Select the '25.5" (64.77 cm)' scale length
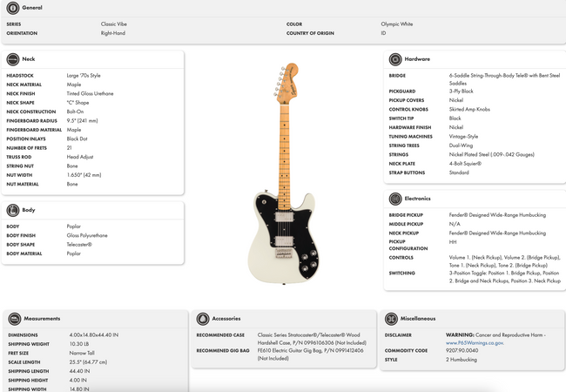Screen dimensions: 566x392 click(x=88, y=362)
